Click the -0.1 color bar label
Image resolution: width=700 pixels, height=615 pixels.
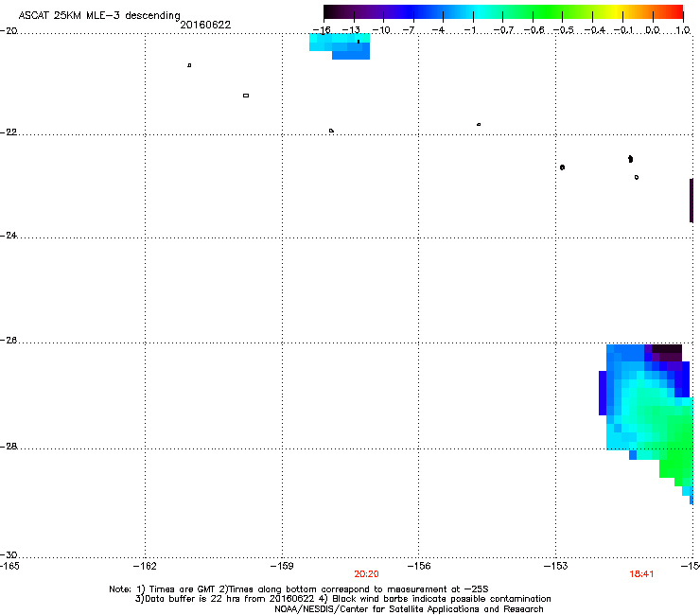(x=623, y=30)
